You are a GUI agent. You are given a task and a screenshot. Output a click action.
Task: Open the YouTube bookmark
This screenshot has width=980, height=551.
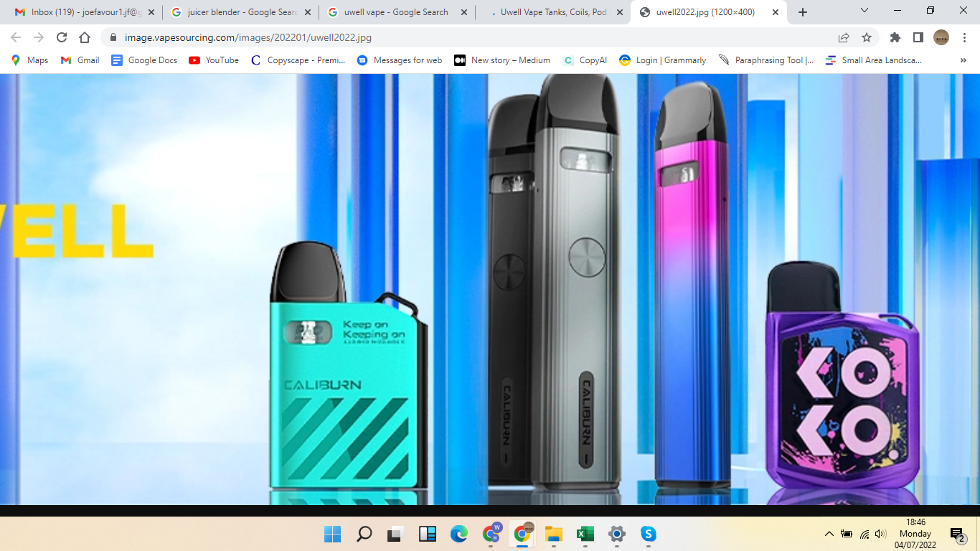213,60
